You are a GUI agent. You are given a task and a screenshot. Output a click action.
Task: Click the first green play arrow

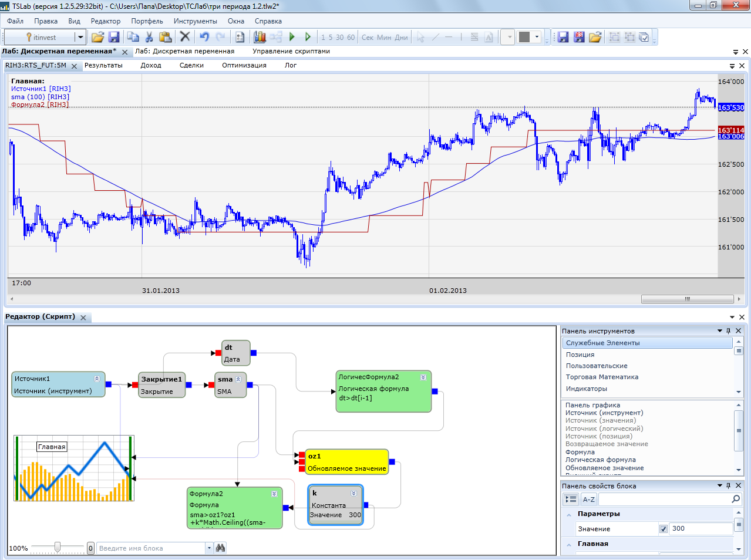292,37
